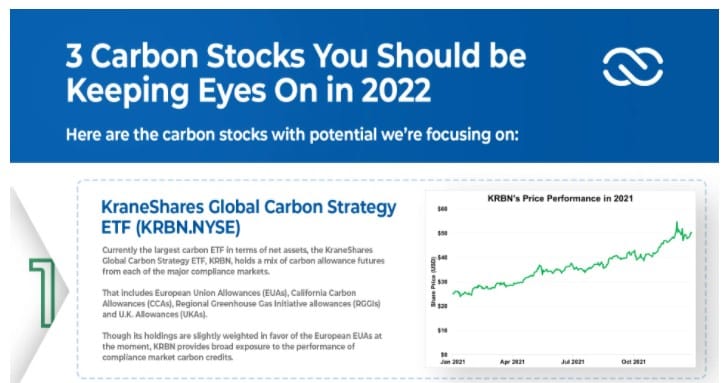Select the 'Jul 2021' axis label
Screen dimensions: 728x383
(572, 361)
